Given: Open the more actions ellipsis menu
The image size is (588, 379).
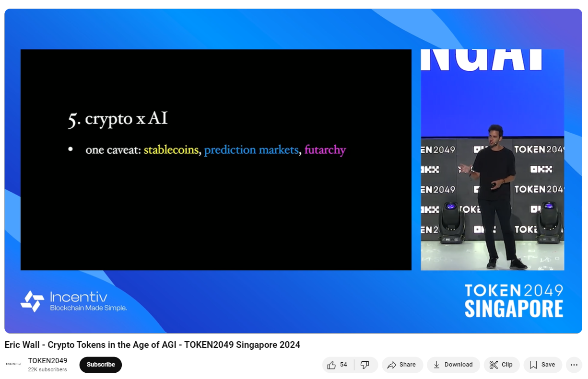Looking at the screenshot, I should 574,365.
